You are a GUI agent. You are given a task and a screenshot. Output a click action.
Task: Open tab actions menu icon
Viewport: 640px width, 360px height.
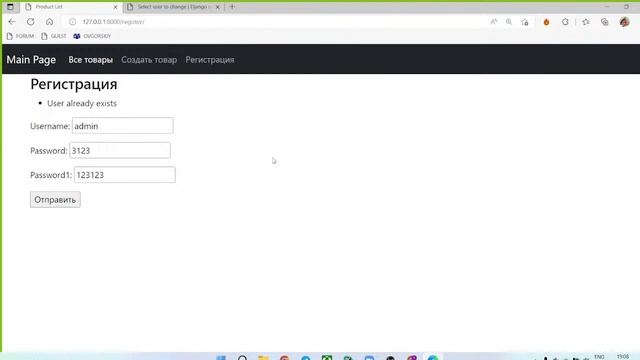coord(10,7)
